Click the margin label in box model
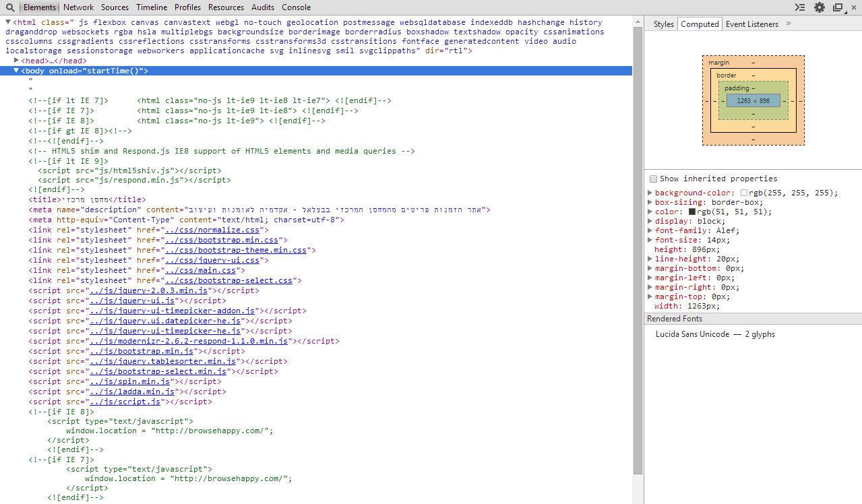This screenshot has height=504, width=862. point(718,63)
